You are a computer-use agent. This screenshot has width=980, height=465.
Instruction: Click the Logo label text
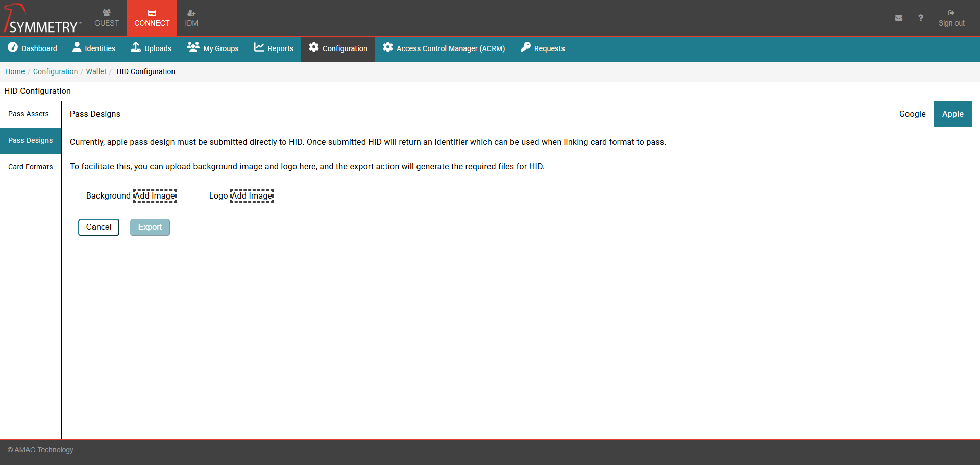pyautogui.click(x=218, y=196)
